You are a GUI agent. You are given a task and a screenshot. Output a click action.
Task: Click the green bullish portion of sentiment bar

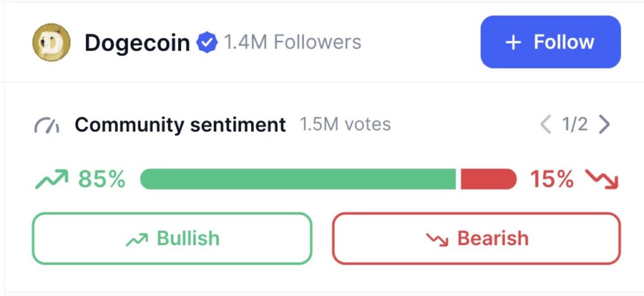click(297, 179)
